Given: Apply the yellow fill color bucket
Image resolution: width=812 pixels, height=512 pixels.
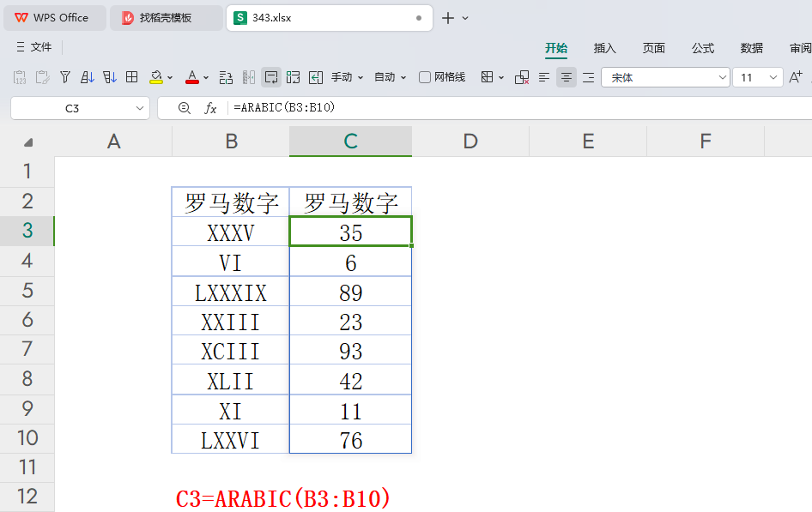Looking at the screenshot, I should point(156,77).
